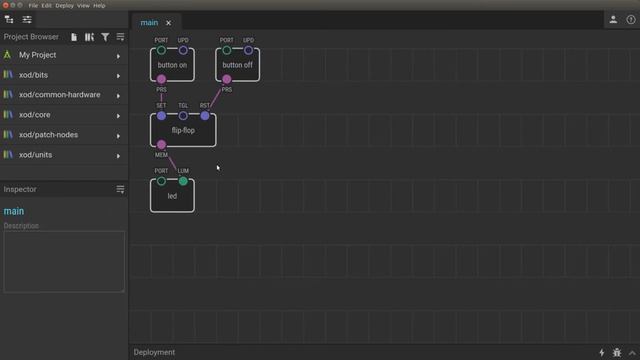Viewport: 640px width, 360px height.
Task: Select the button on node
Action: 172,65
